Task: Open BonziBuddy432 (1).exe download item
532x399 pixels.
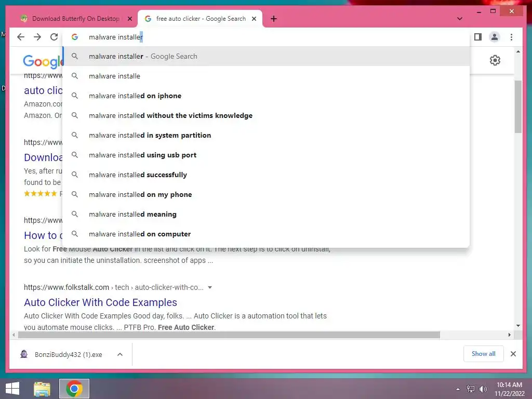Action: click(x=68, y=354)
